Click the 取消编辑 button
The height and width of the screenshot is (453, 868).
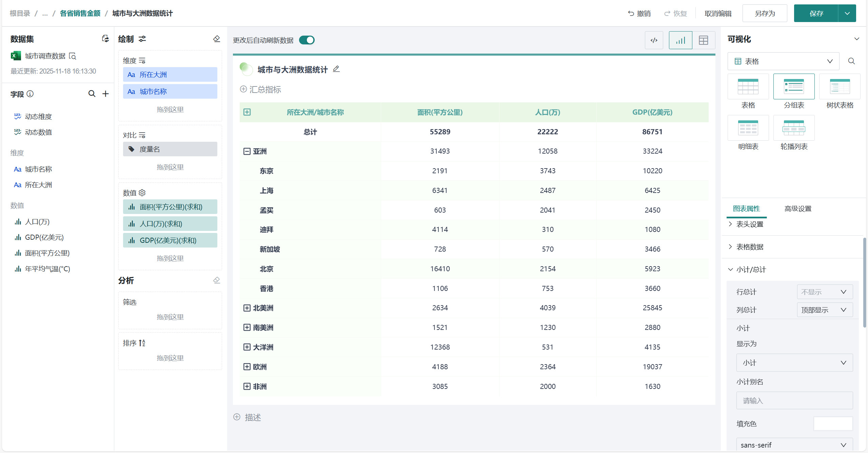(x=718, y=14)
